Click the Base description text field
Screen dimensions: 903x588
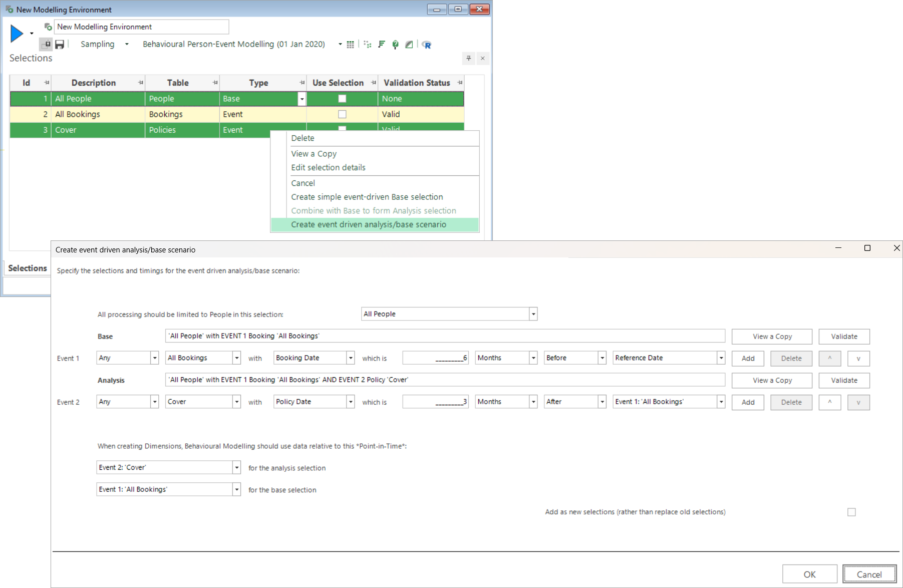[445, 336]
